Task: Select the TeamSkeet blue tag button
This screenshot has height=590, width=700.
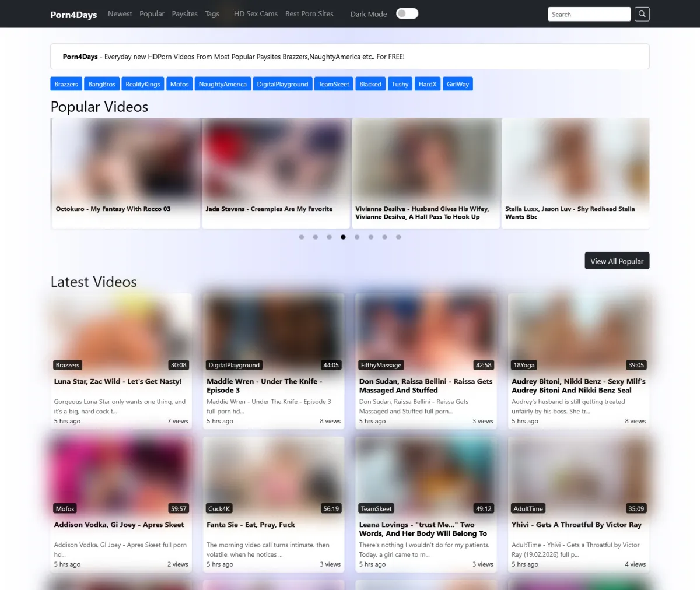Action: pyautogui.click(x=334, y=84)
